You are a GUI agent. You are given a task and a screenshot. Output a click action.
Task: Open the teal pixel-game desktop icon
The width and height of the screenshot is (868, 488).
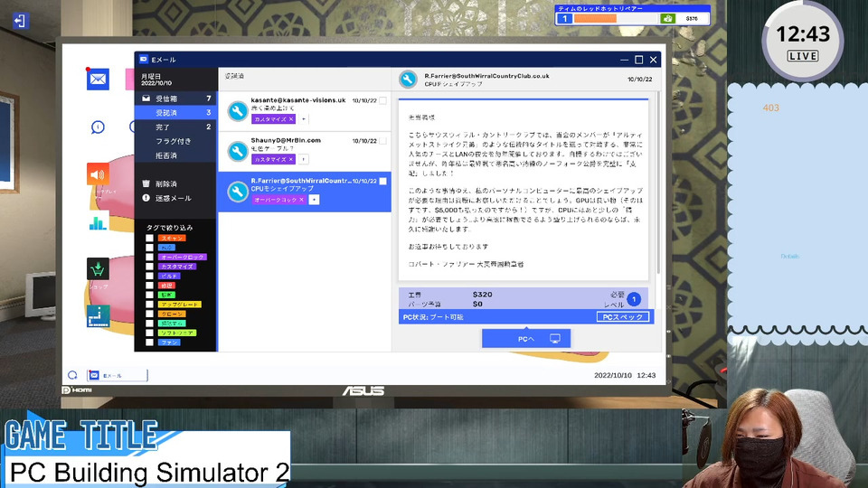[98, 316]
